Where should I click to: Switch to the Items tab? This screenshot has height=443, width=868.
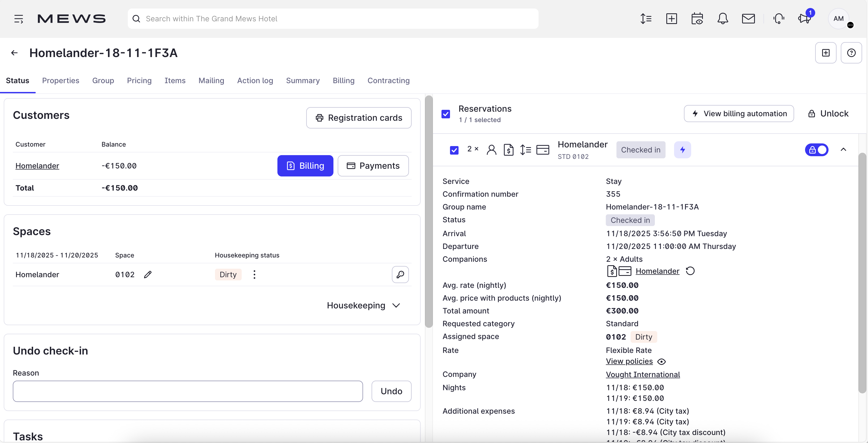175,80
